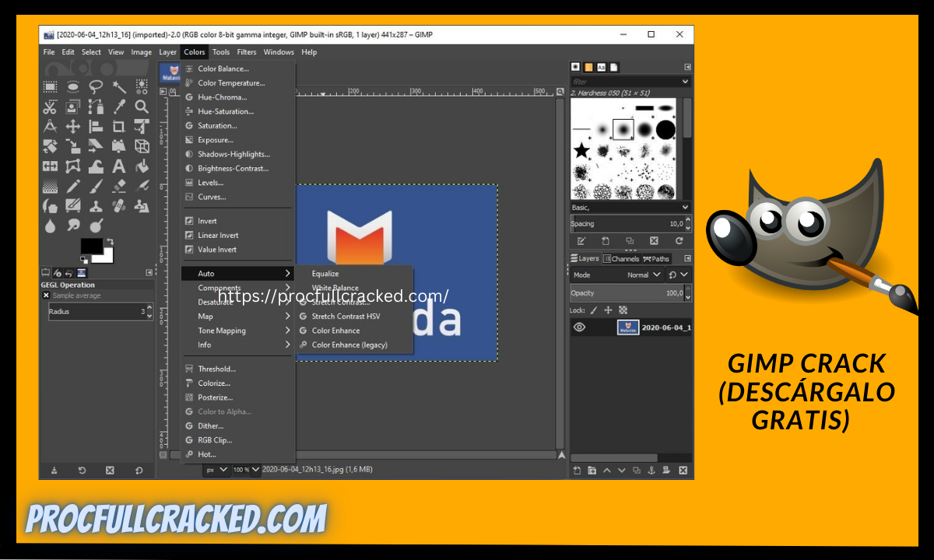Select the Crop tool
This screenshot has width=934, height=560.
[118, 126]
